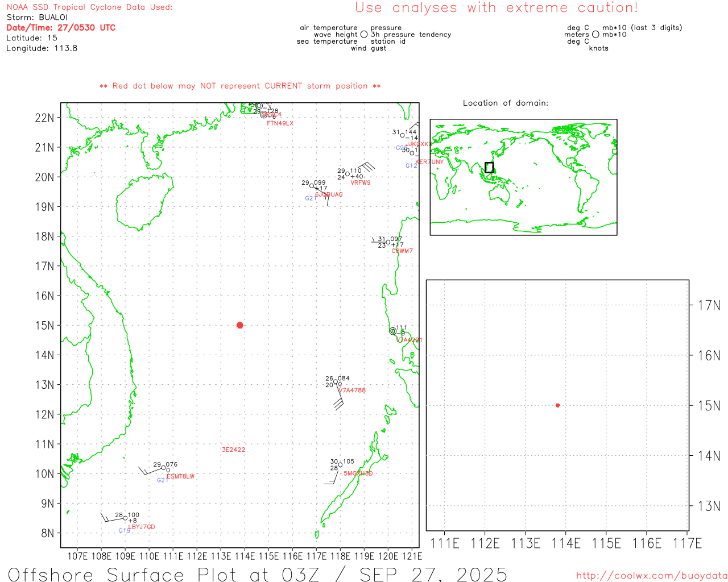Click the 'Use analyses with extreme caution!' heading
The width and height of the screenshot is (728, 582).
coord(496,8)
